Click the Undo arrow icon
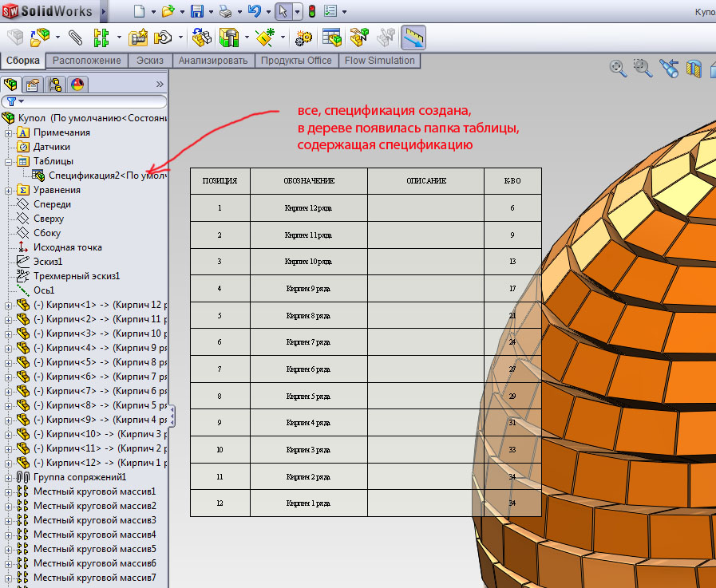Screen dimensions: 716x588 pyautogui.click(x=254, y=11)
